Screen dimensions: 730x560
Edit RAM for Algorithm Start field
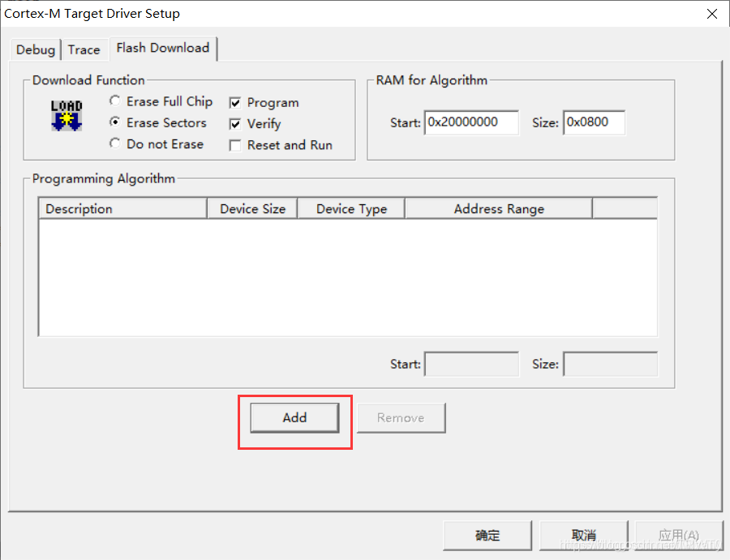tap(471, 122)
